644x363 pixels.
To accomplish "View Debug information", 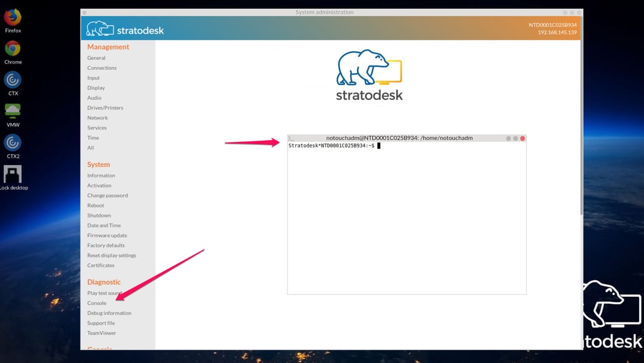I will 109,312.
